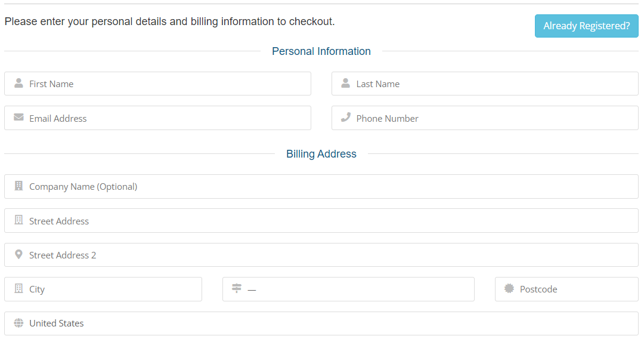Viewport: 644px width, 339px height.
Task: Open the United States country dropdown
Action: [x=321, y=323]
